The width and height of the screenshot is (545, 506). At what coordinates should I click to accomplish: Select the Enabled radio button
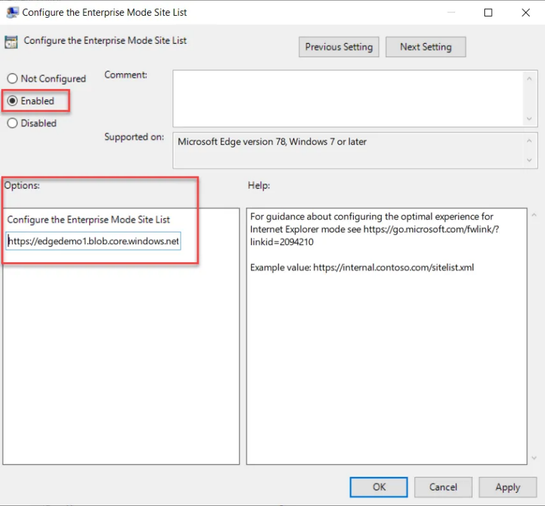point(13,101)
